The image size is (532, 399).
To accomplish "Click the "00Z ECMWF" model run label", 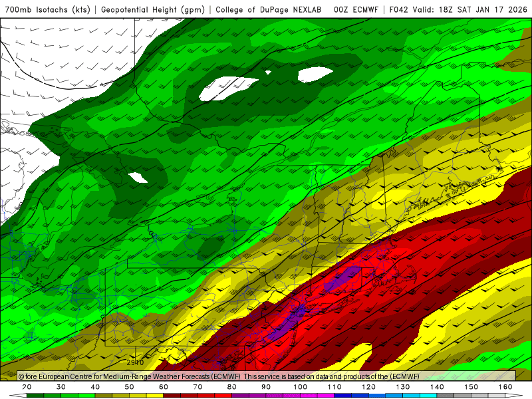I will point(356,9).
